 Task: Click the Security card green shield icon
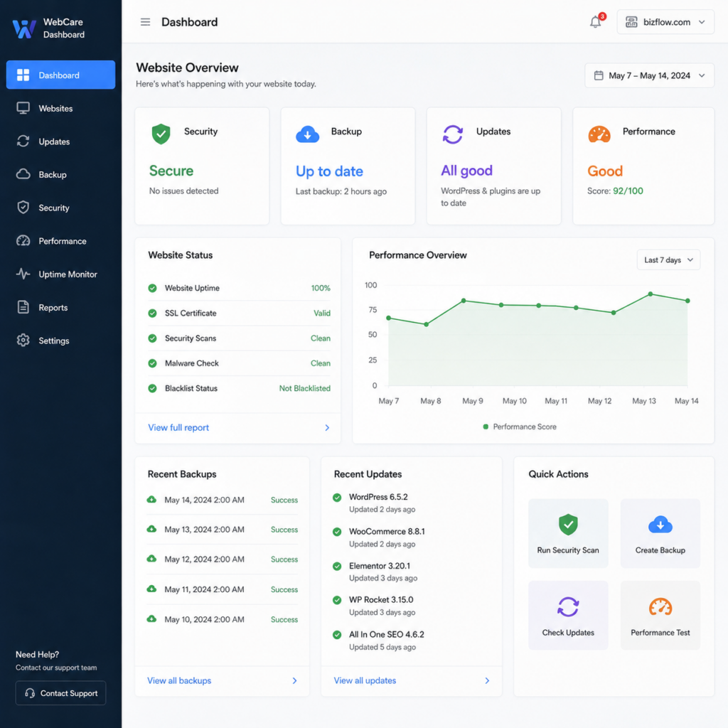(161, 134)
